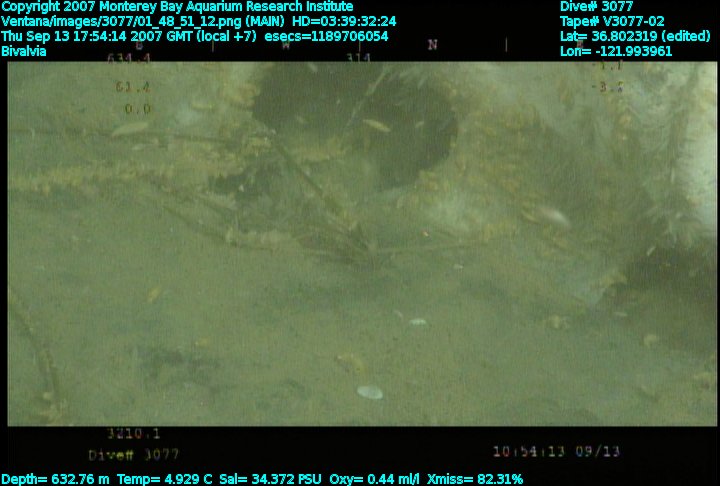
Task: Select the 'Depth= 632.76 m' value
Action: coord(56,479)
